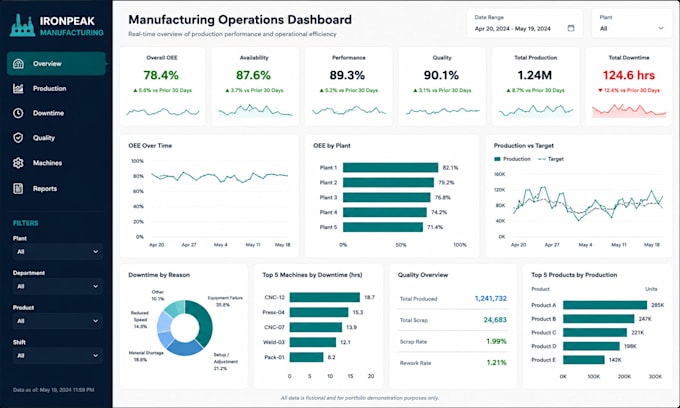Click the Reports document icon

[x=18, y=189]
